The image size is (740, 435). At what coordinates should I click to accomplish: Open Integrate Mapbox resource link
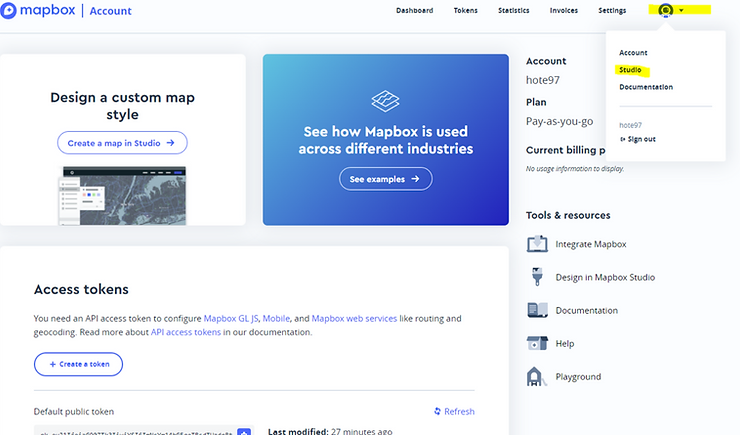point(591,244)
